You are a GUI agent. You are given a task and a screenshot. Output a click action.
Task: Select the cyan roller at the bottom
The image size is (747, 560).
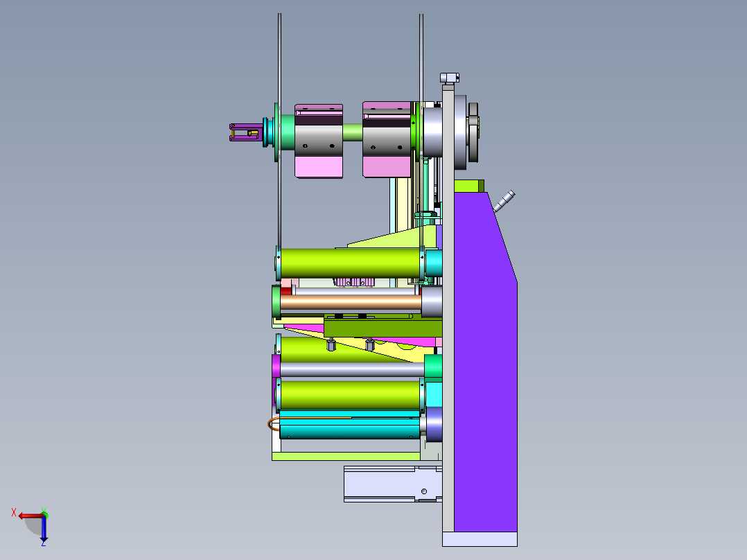[x=349, y=424]
